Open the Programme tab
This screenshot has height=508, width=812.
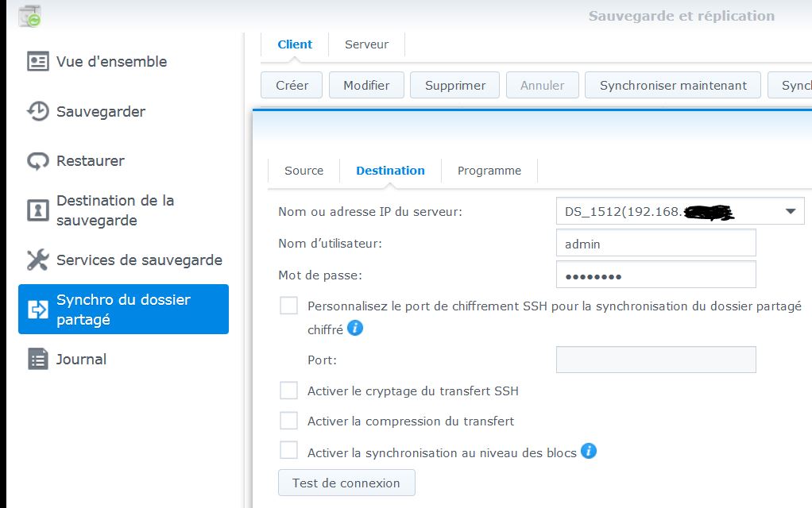click(x=489, y=171)
